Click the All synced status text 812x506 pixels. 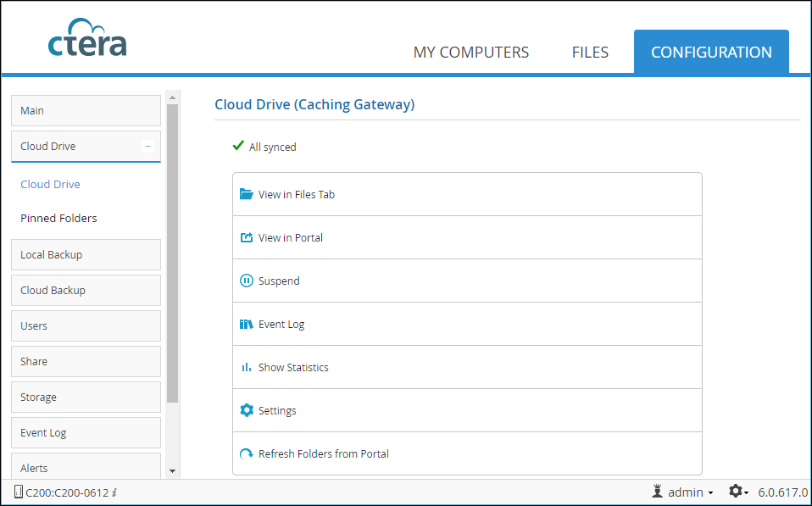click(272, 147)
